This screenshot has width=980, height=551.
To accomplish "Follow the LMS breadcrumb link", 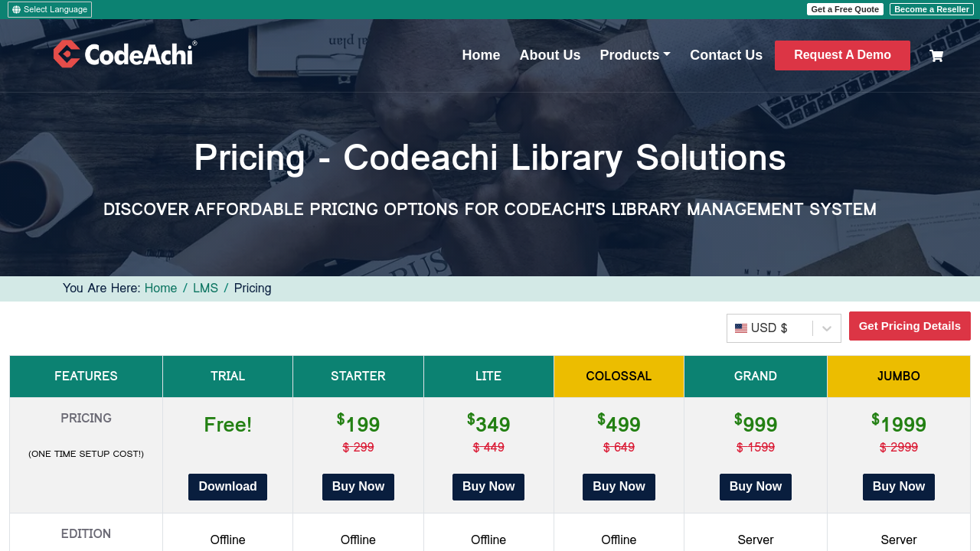I will tap(205, 289).
